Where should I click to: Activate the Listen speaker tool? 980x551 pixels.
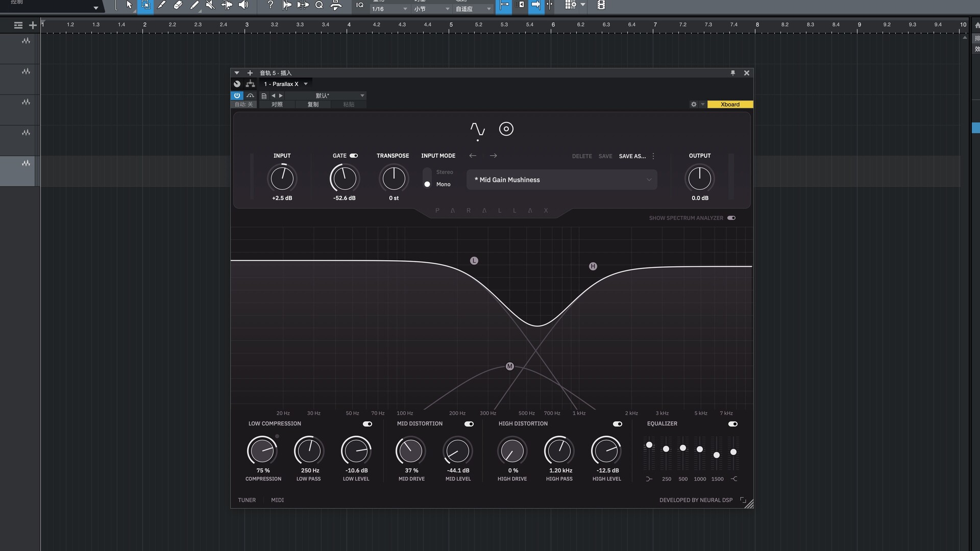(x=243, y=5)
